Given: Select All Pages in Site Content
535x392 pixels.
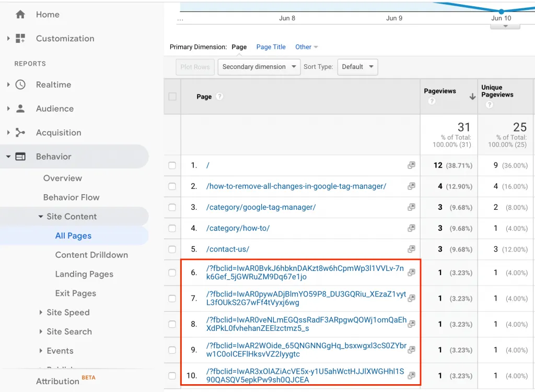Looking at the screenshot, I should 73,235.
